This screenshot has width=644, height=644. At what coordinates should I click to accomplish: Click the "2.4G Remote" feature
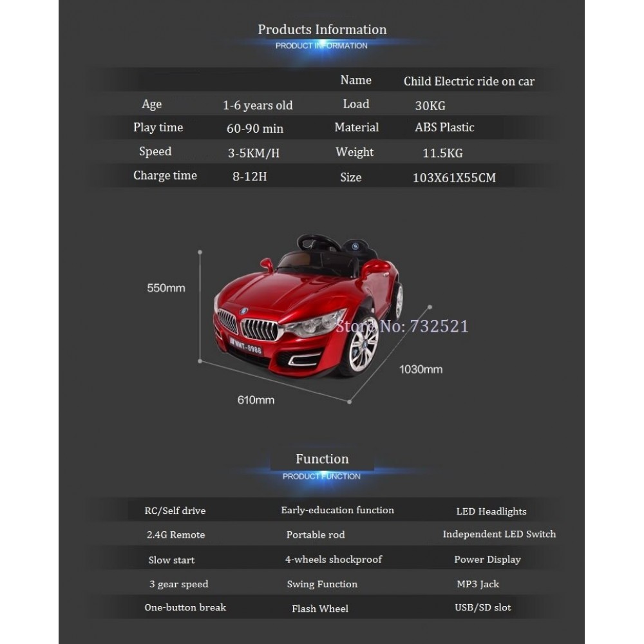(x=176, y=535)
